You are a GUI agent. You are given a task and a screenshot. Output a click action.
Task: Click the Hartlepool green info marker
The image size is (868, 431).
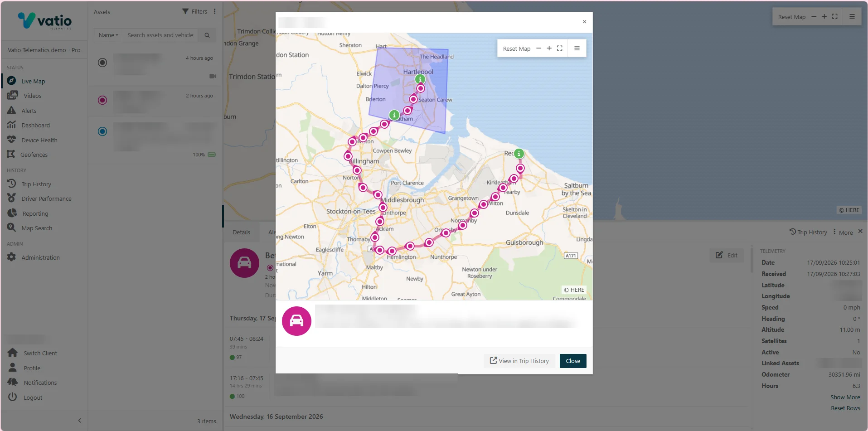tap(420, 79)
